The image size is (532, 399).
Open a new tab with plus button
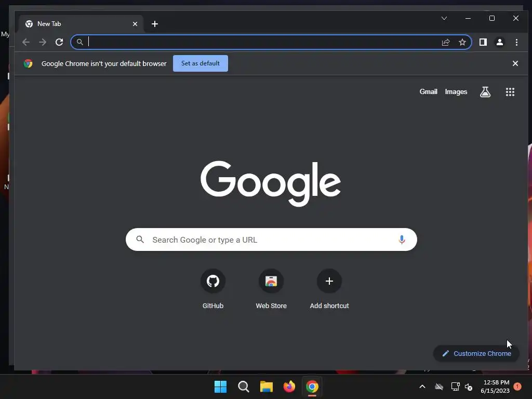(x=155, y=24)
